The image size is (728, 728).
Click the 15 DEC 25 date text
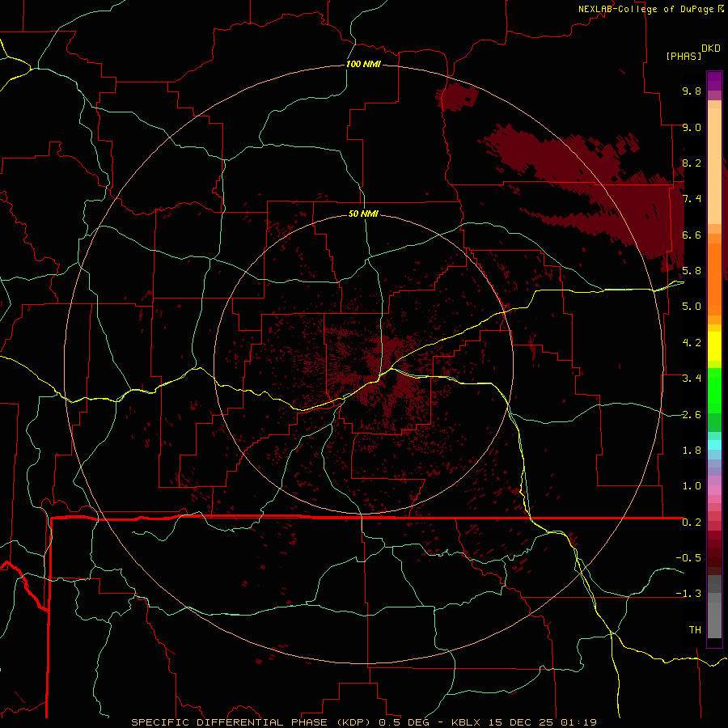pos(522,722)
